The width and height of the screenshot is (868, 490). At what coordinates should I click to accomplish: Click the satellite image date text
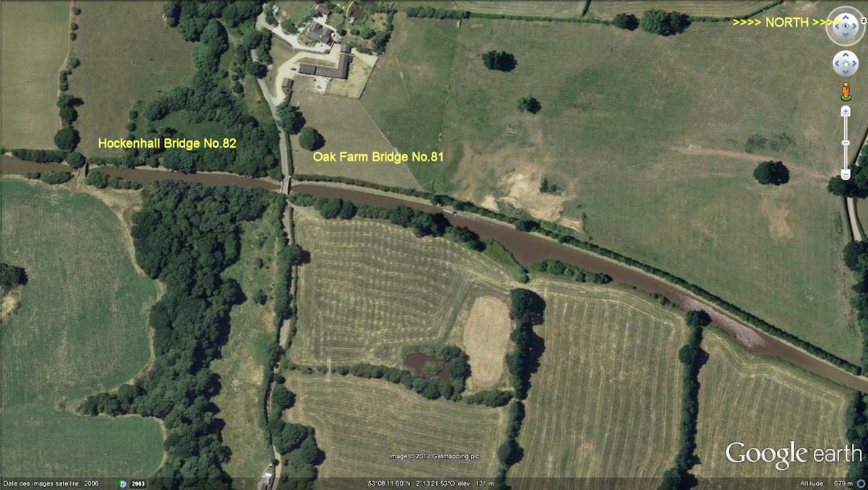click(51, 483)
